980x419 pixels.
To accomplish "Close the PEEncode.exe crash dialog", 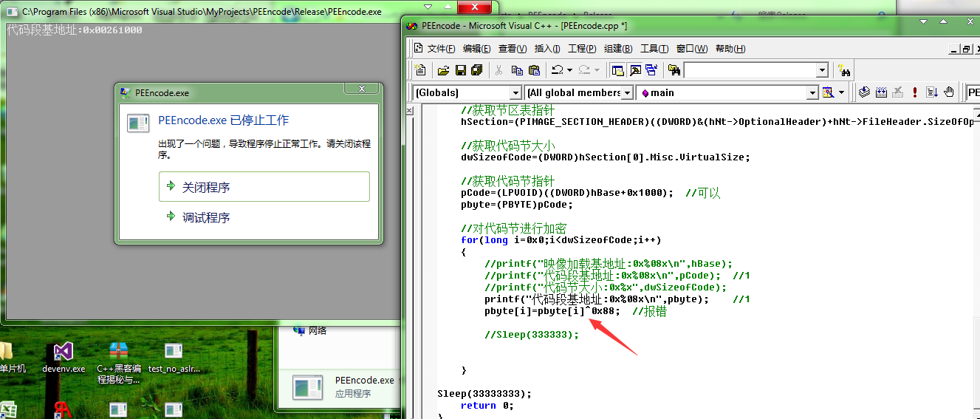I will point(362,89).
